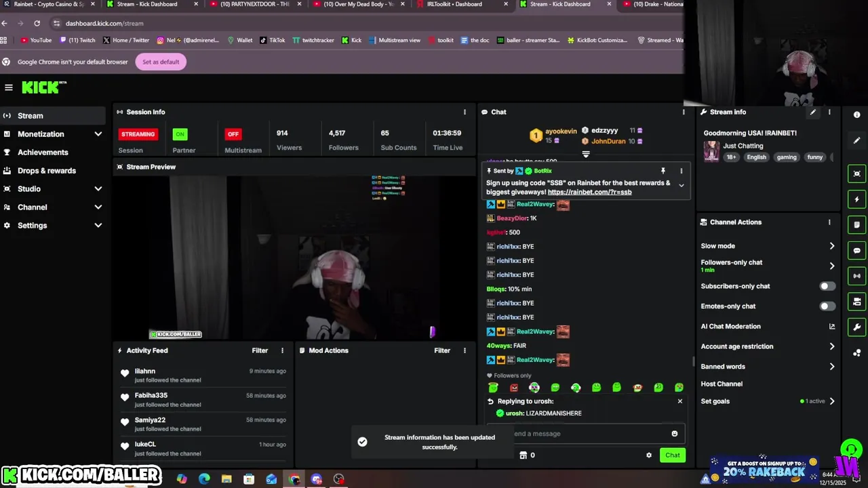868x488 pixels.
Task: Open the emoji picker in message box
Action: point(674,434)
